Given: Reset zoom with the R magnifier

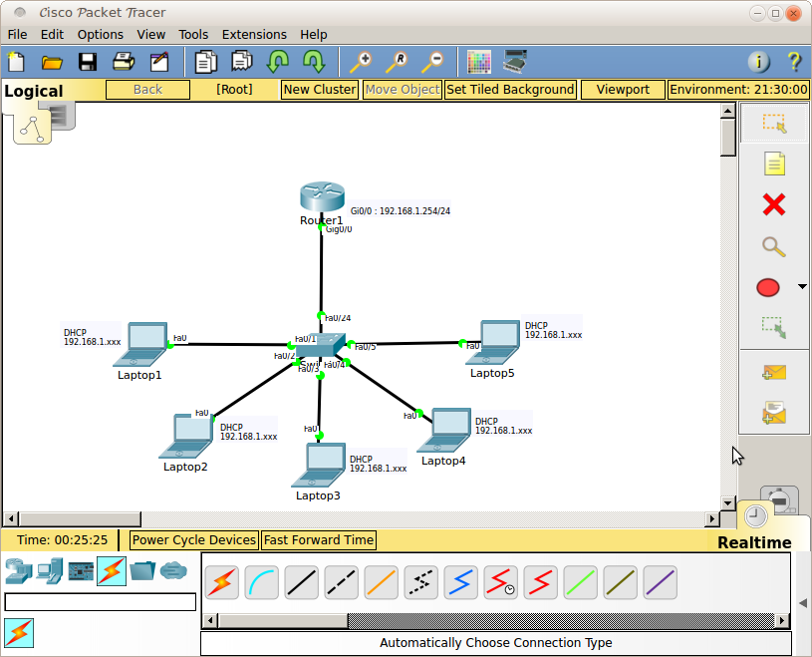Looking at the screenshot, I should 397,62.
